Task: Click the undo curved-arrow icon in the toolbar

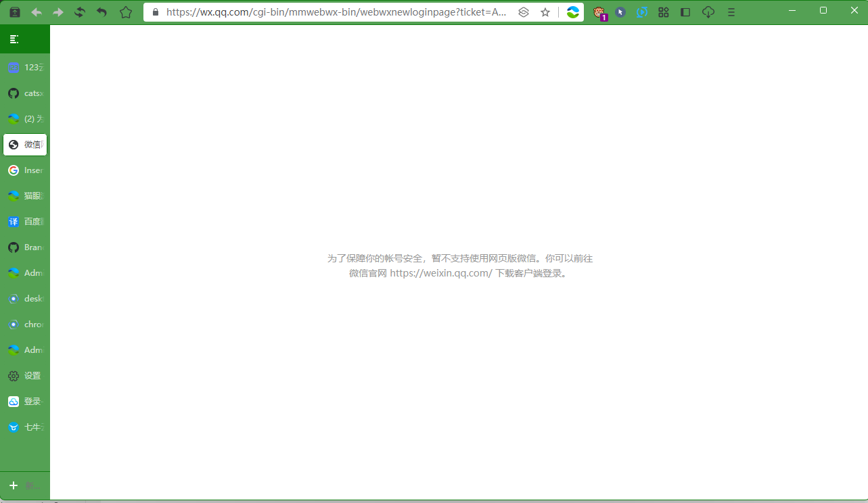Action: (102, 12)
